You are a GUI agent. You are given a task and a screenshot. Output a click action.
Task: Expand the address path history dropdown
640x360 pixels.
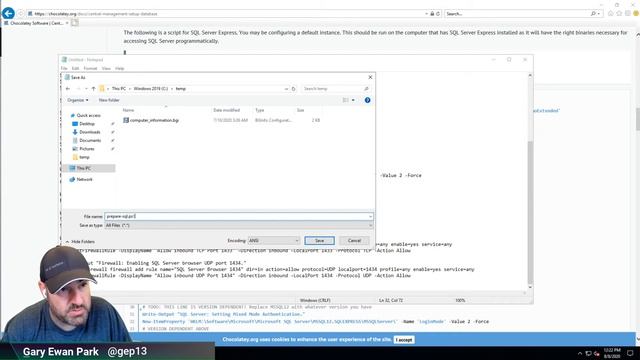[x=286, y=89]
